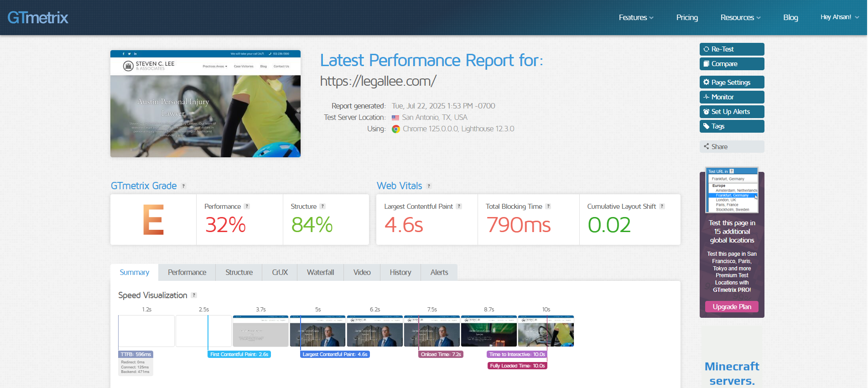The width and height of the screenshot is (868, 388).
Task: Click the 5s filmstrip frame
Action: (317, 331)
